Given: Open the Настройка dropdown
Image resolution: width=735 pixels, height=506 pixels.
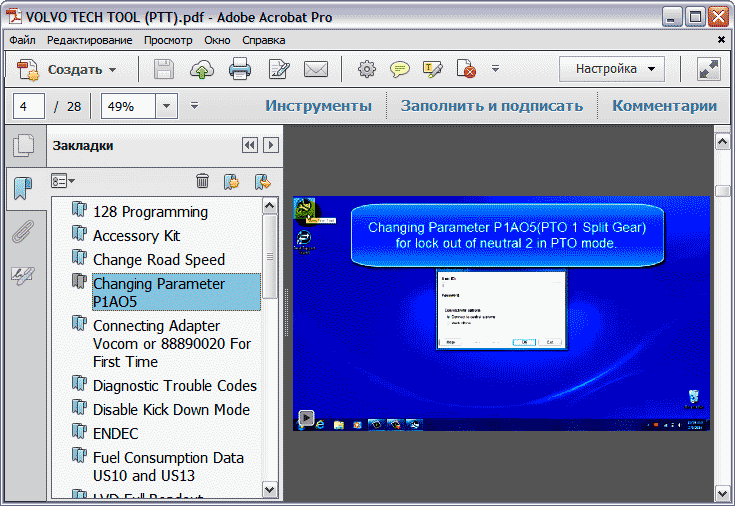Looking at the screenshot, I should click(612, 69).
